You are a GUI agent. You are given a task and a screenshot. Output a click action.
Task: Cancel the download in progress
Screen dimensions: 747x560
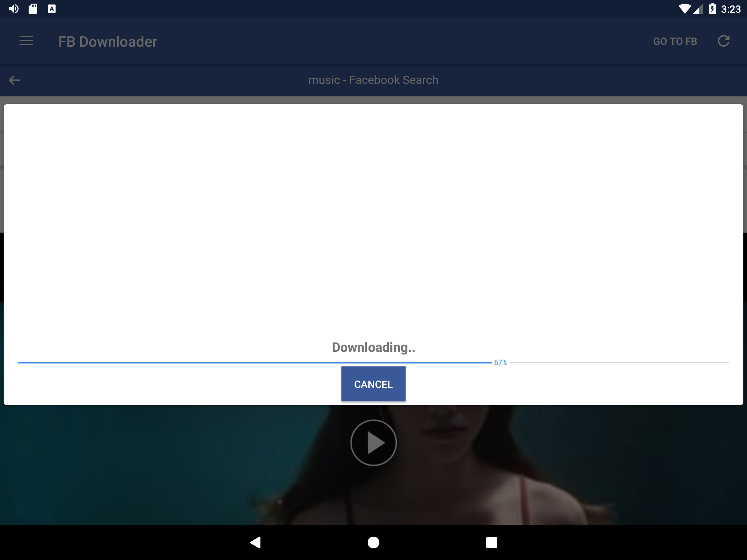(373, 384)
